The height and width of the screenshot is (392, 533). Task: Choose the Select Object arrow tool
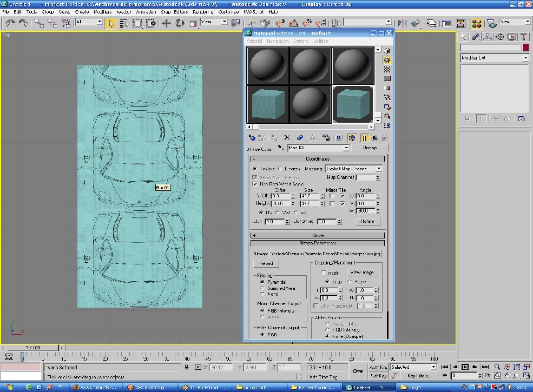[x=111, y=23]
